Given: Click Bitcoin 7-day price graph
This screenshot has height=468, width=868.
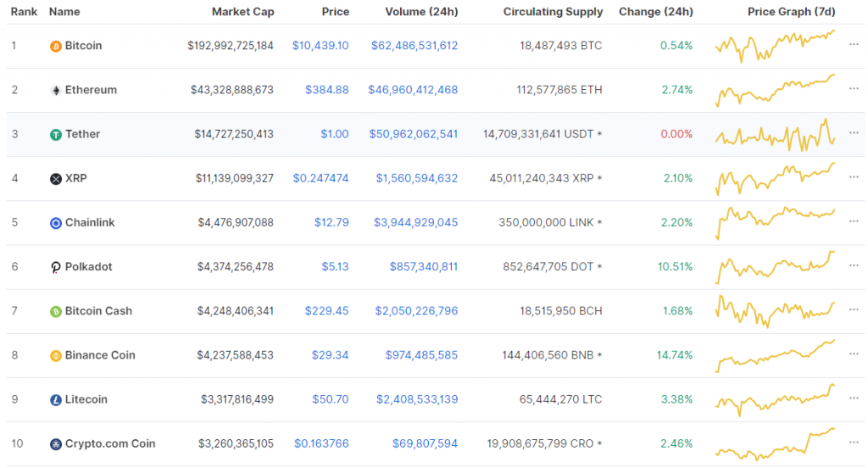Looking at the screenshot, I should pos(775,46).
